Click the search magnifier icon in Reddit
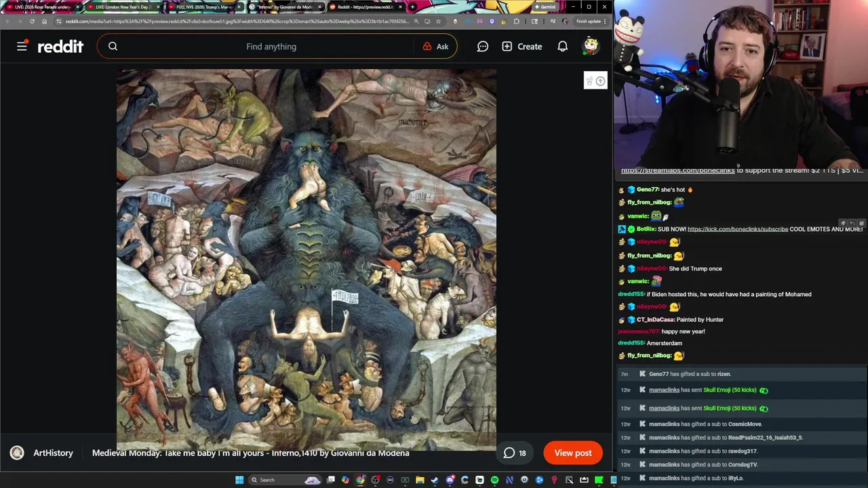This screenshot has width=868, height=488. tap(113, 46)
